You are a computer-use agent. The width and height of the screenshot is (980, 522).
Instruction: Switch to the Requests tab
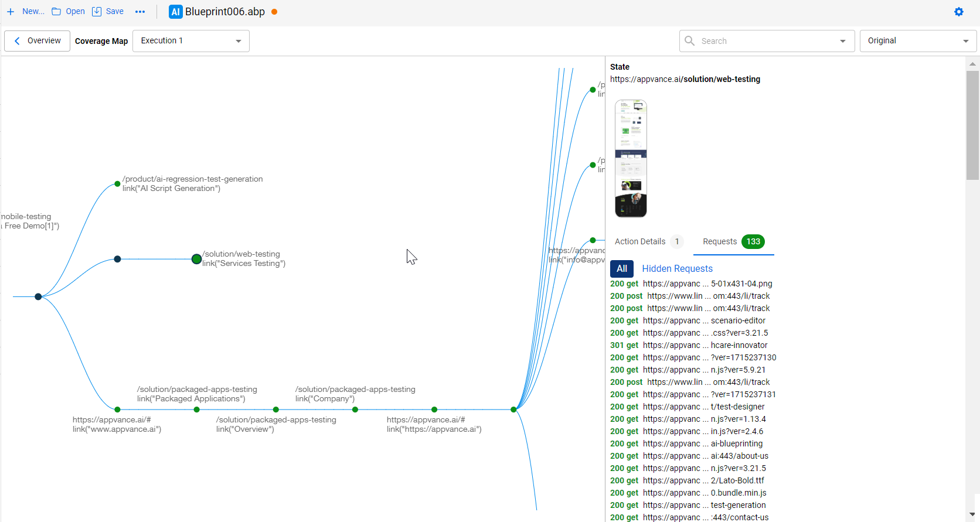pos(734,241)
